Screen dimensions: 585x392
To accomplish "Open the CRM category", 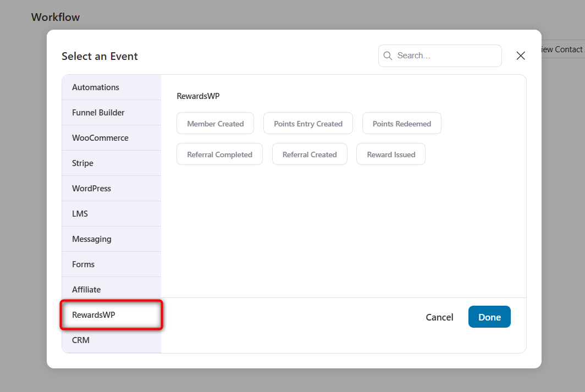I will pyautogui.click(x=80, y=340).
